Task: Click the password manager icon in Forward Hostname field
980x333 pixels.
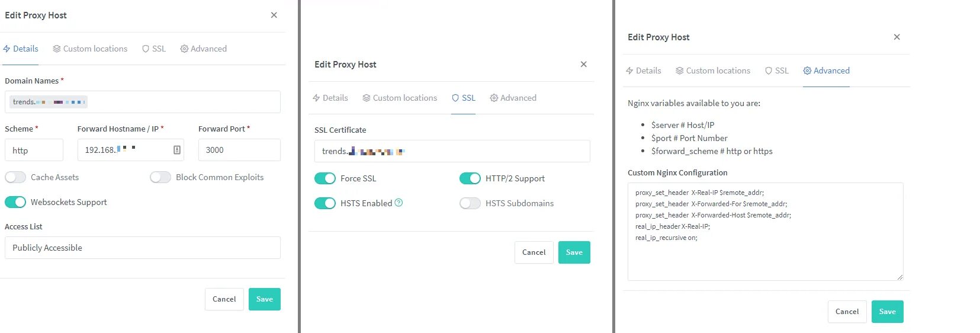Action: [176, 150]
